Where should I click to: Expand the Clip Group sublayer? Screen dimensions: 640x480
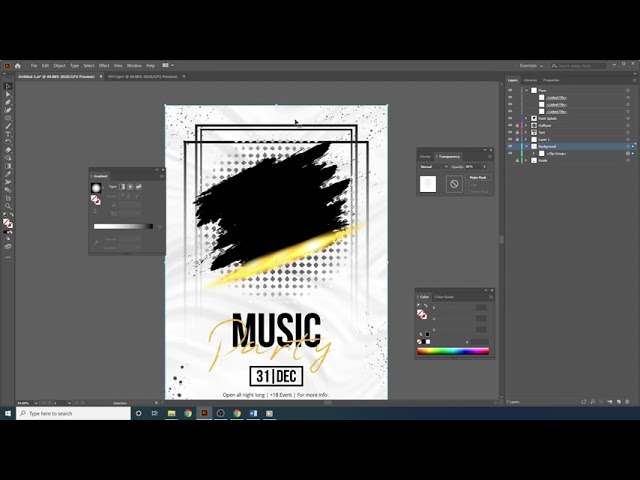(x=533, y=153)
